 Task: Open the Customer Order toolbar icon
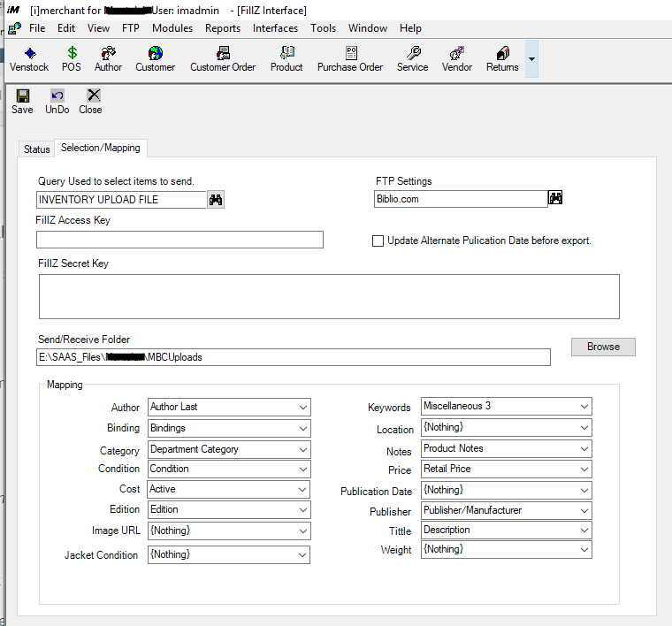tap(223, 59)
